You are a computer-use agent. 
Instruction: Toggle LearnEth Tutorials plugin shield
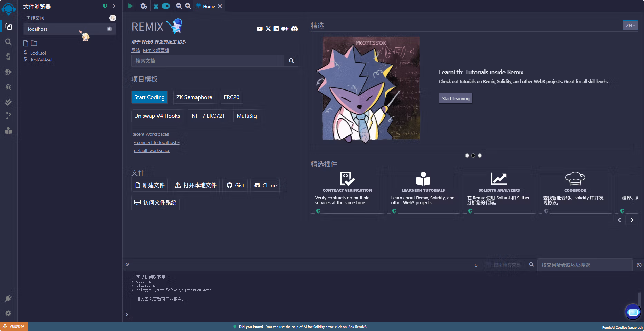click(394, 211)
